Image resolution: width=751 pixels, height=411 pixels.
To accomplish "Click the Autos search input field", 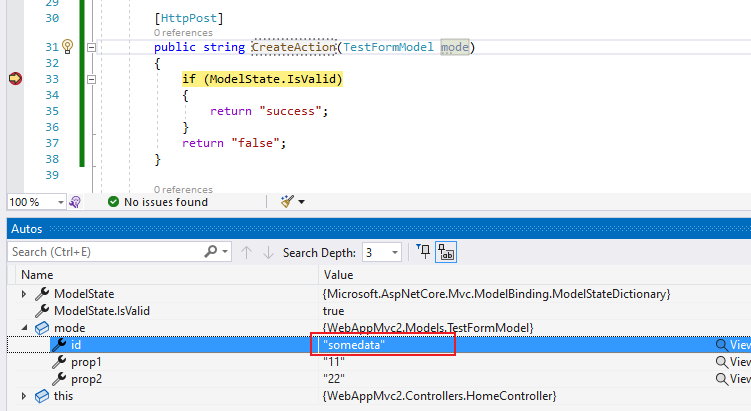I will (105, 252).
